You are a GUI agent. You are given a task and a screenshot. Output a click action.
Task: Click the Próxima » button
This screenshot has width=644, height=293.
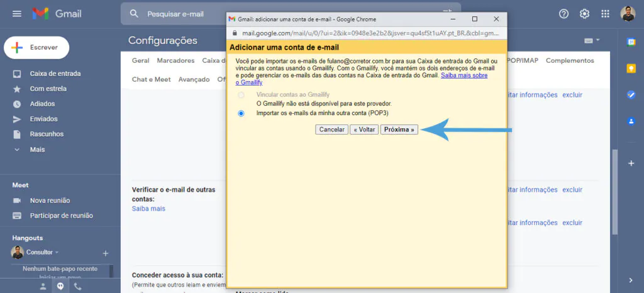[399, 130]
